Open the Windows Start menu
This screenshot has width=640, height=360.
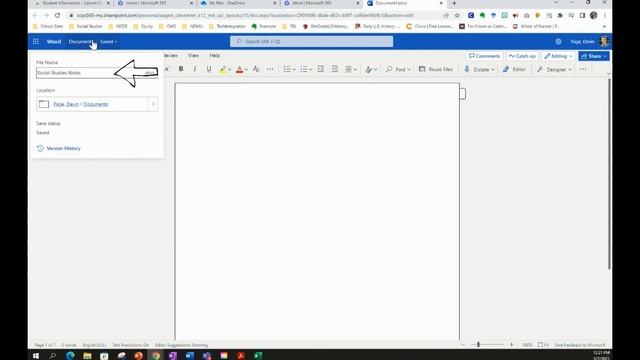click(x=36, y=356)
